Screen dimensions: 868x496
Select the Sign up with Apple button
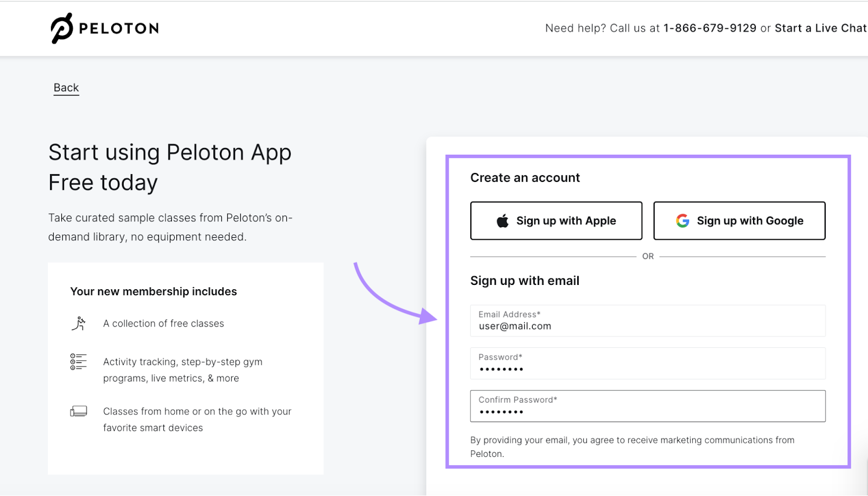click(x=556, y=220)
